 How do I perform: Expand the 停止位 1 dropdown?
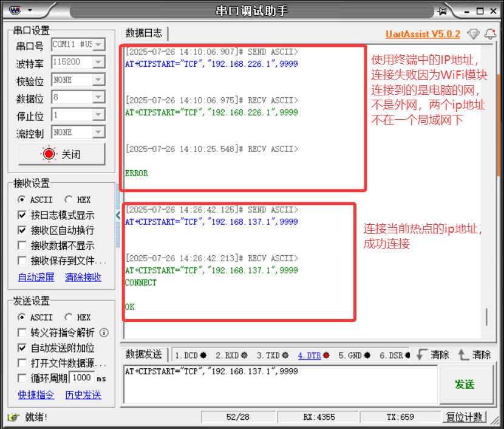[x=99, y=114]
